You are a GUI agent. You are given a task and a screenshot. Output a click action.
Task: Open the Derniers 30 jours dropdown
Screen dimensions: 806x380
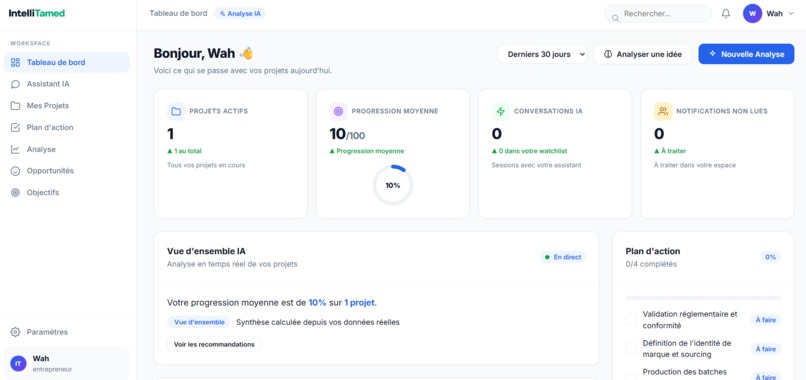coord(542,54)
